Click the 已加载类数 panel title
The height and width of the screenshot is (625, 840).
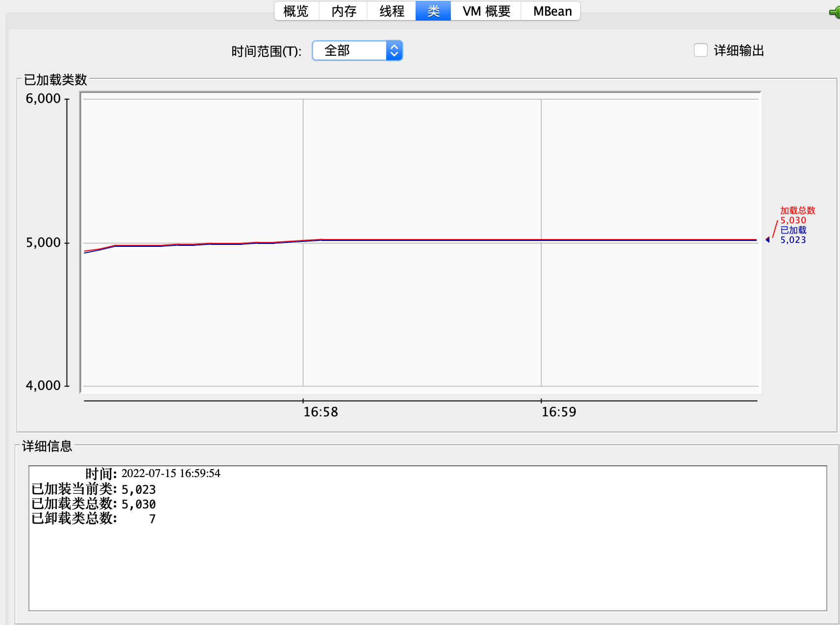(x=55, y=79)
